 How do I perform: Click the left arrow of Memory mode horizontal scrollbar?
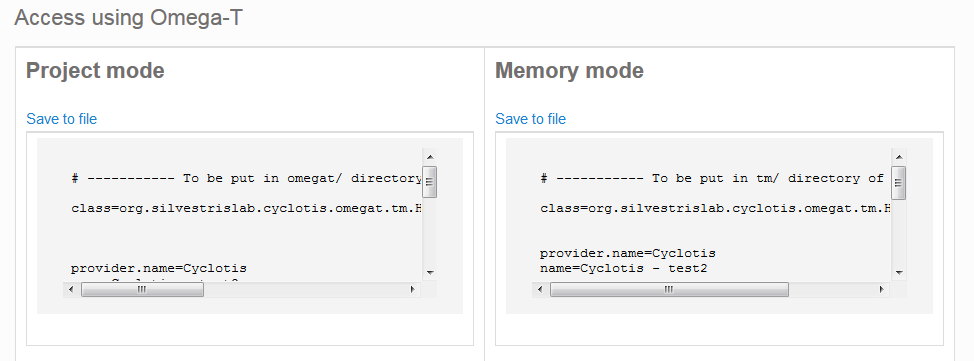[539, 290]
